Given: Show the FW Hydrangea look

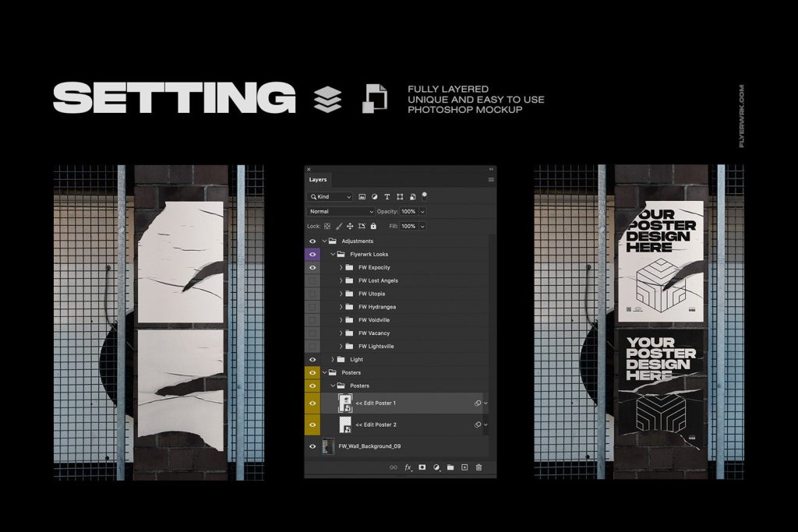Looking at the screenshot, I should click(x=312, y=307).
